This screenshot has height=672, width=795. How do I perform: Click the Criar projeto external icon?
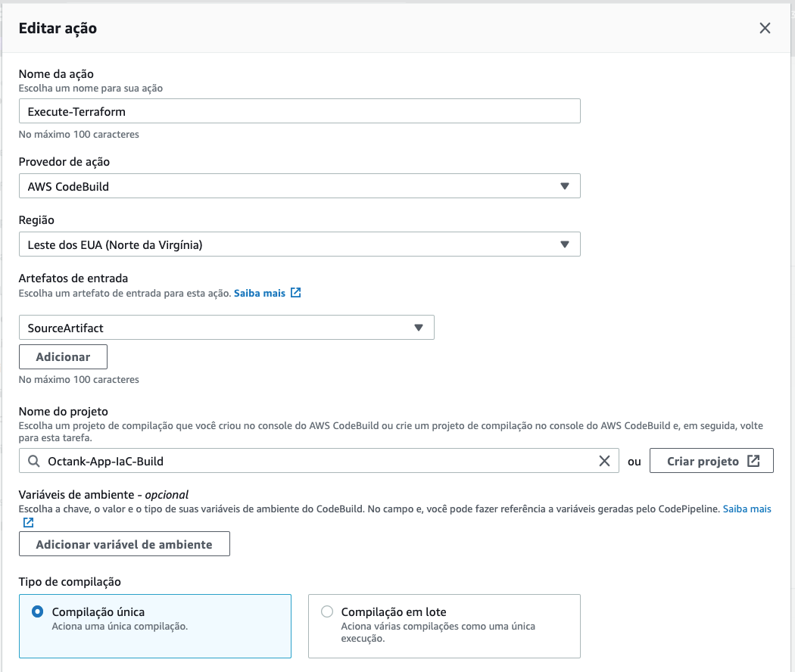pyautogui.click(x=753, y=461)
